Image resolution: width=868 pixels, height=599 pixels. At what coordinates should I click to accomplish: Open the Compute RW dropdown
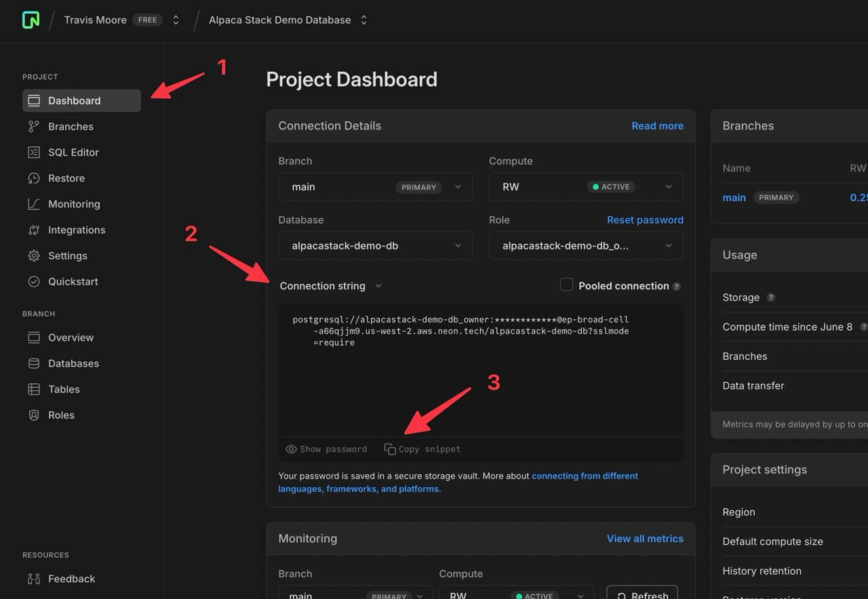[585, 187]
